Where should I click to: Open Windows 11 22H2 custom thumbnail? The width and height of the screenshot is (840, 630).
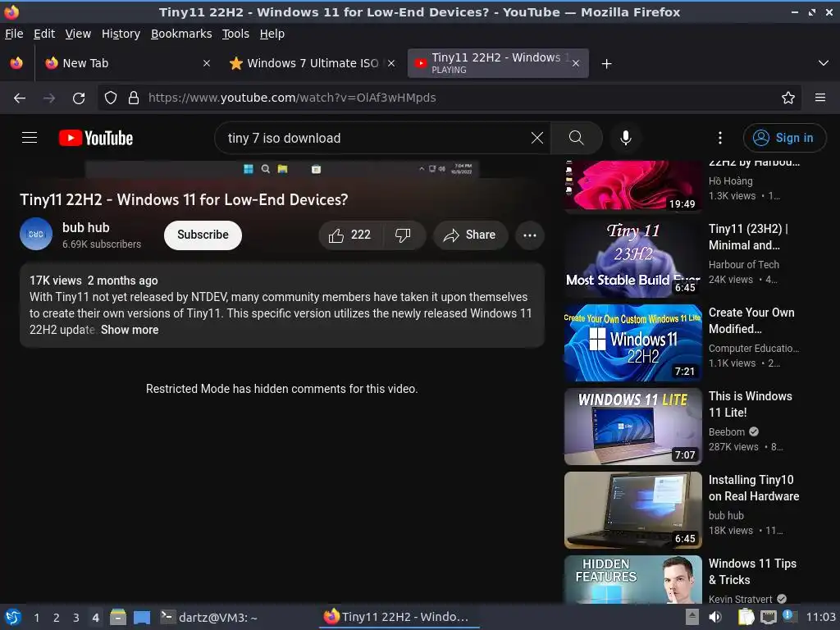(x=632, y=343)
